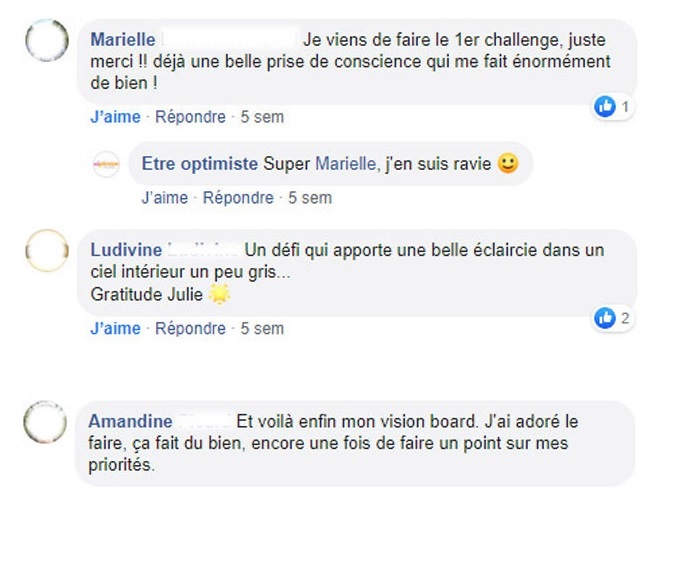This screenshot has height=568, width=696.
Task: Like Ludivine's comment with J'aime
Action: (x=115, y=328)
